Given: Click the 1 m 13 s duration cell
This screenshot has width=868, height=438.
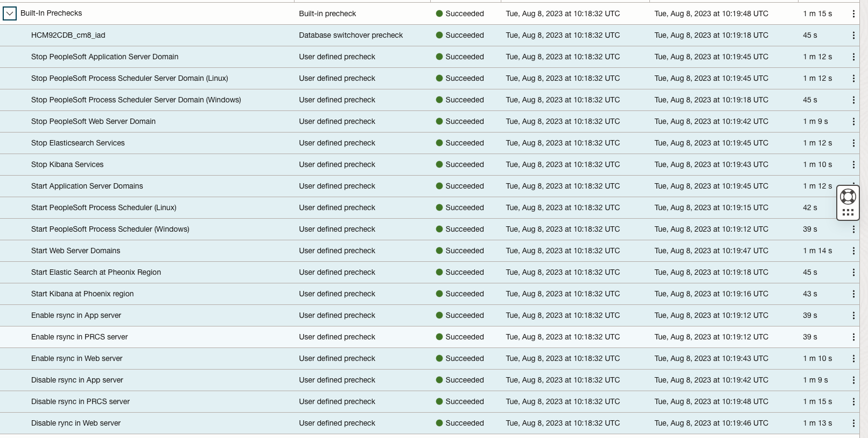Looking at the screenshot, I should tap(817, 423).
